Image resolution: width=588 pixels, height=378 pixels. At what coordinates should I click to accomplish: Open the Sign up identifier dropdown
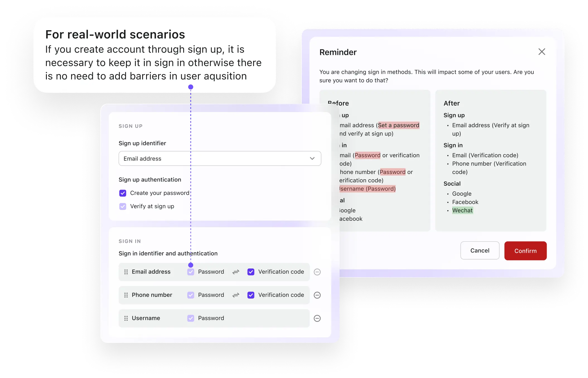(219, 158)
